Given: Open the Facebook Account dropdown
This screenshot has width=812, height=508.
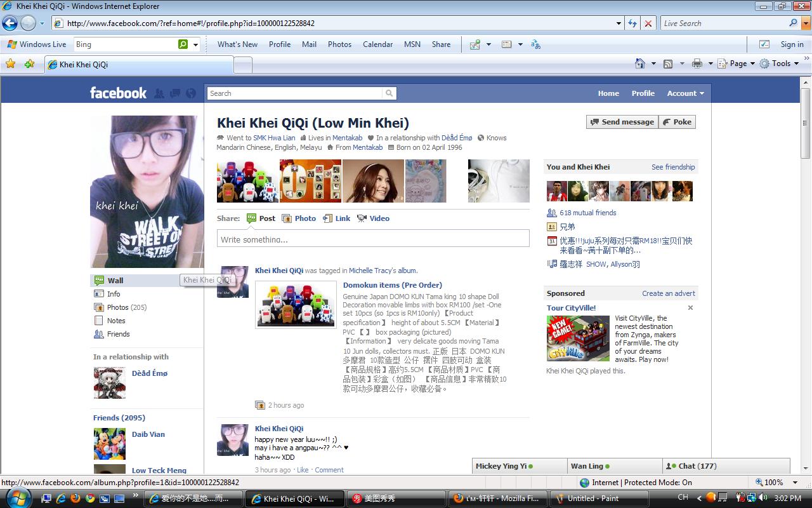Looking at the screenshot, I should (x=685, y=93).
